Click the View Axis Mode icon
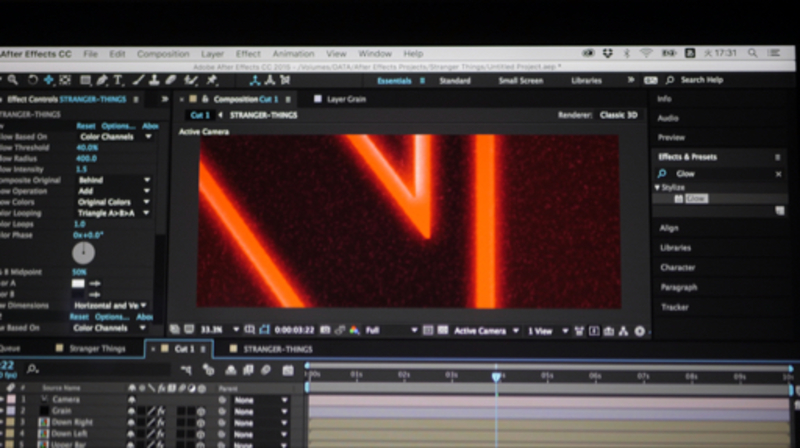Image resolution: width=800 pixels, height=448 pixels. pos(285,80)
